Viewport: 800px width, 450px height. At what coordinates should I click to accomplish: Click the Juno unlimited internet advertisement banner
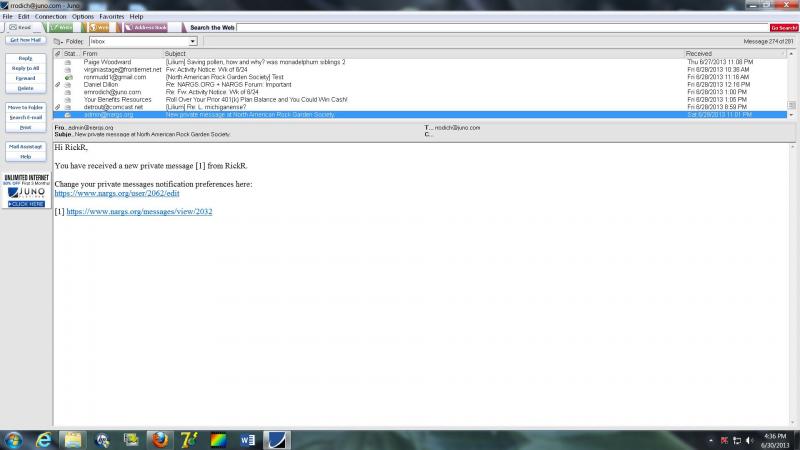point(25,190)
